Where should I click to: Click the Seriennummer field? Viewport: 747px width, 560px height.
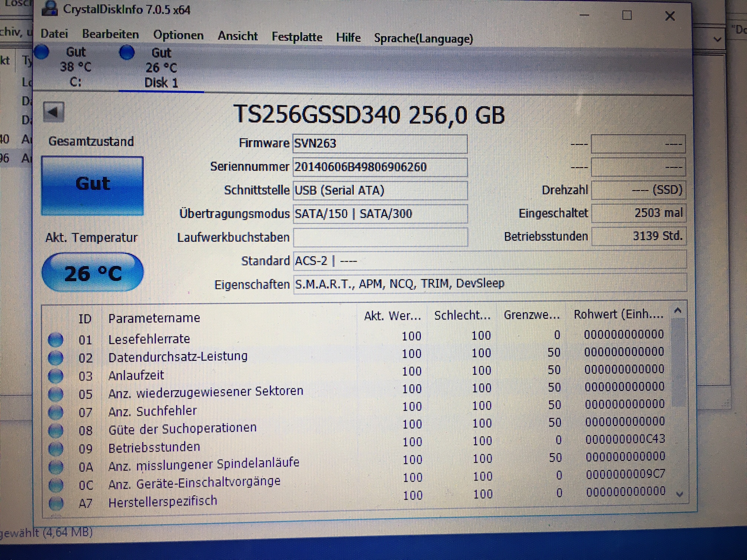[380, 167]
